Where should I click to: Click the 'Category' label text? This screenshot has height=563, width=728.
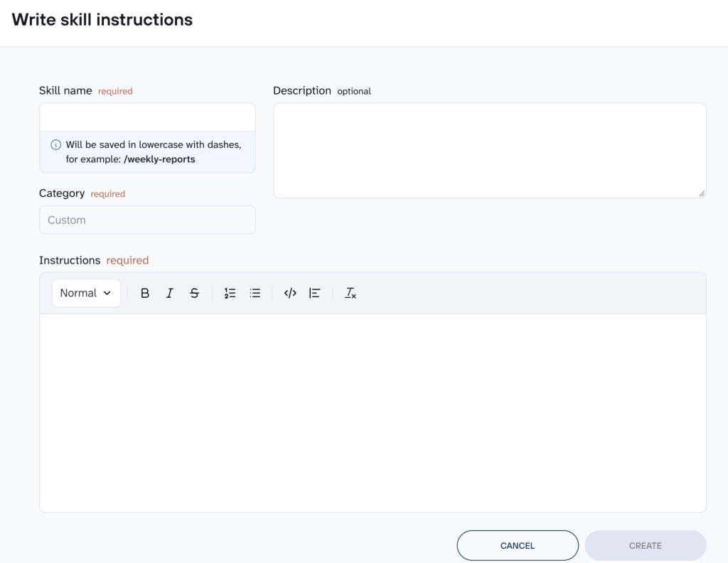coord(62,193)
